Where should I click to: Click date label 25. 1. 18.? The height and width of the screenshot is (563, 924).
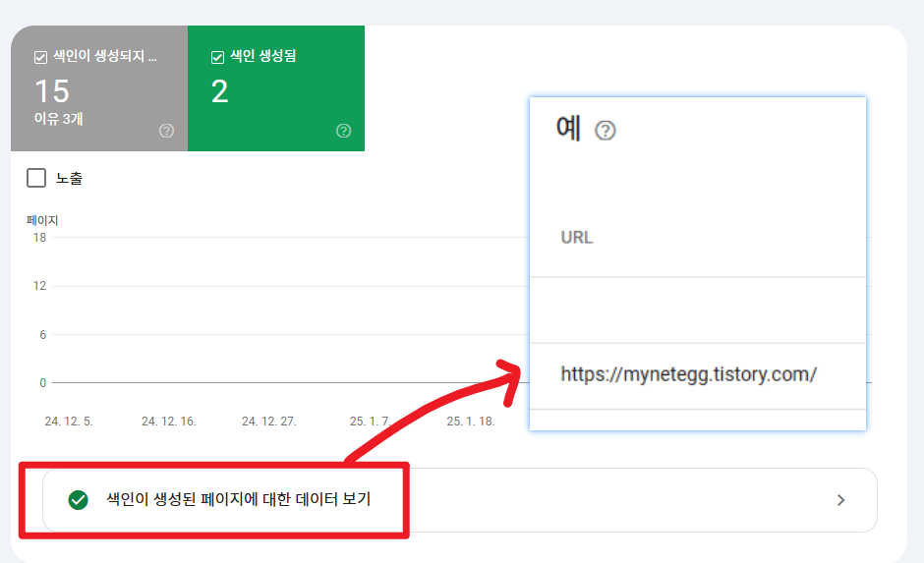(x=470, y=422)
